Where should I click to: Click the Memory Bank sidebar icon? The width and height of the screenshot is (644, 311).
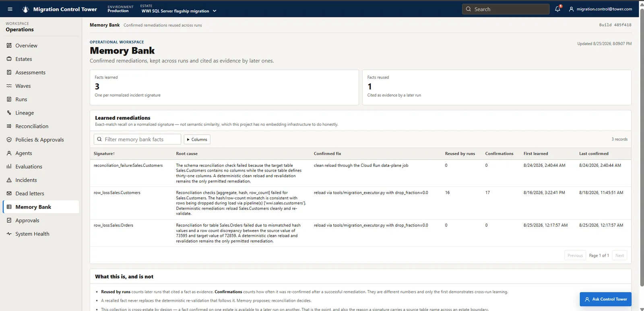point(9,207)
